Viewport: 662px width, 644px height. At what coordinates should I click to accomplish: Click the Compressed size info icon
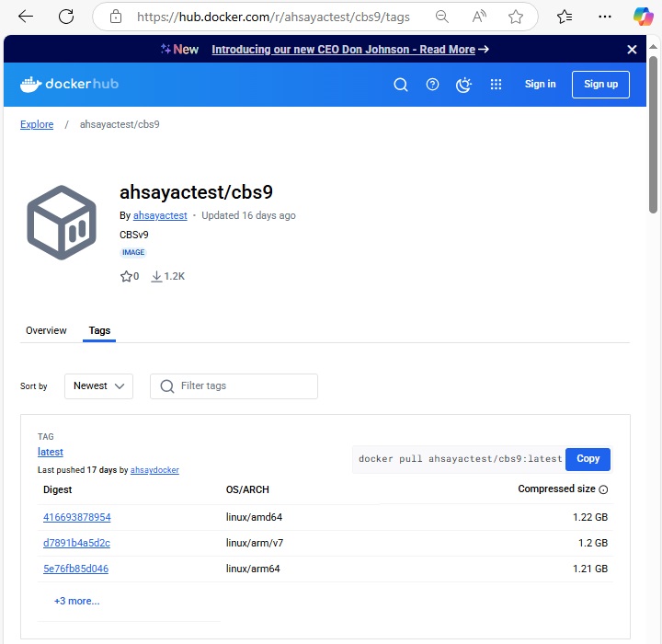[604, 489]
